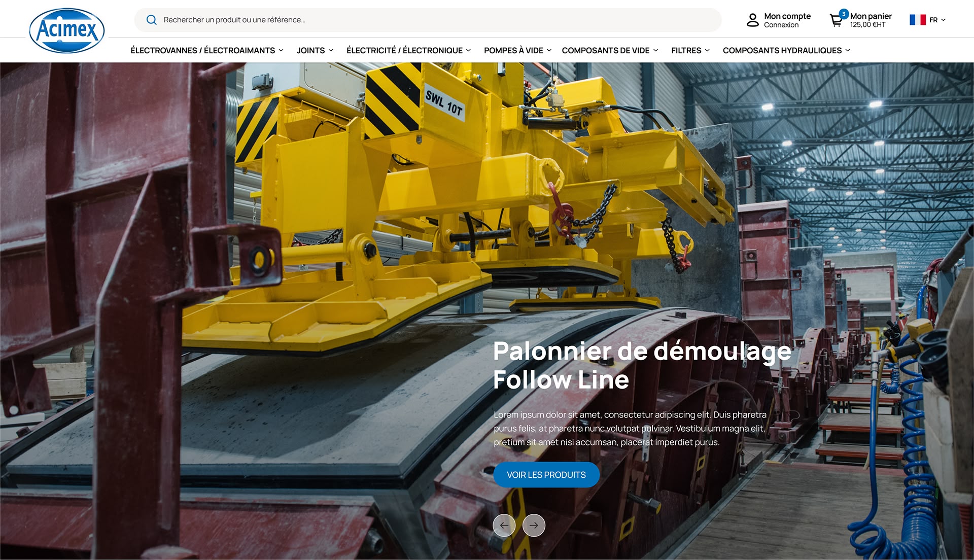Image resolution: width=974 pixels, height=560 pixels.
Task: Click the Connexion link
Action: coord(781,25)
